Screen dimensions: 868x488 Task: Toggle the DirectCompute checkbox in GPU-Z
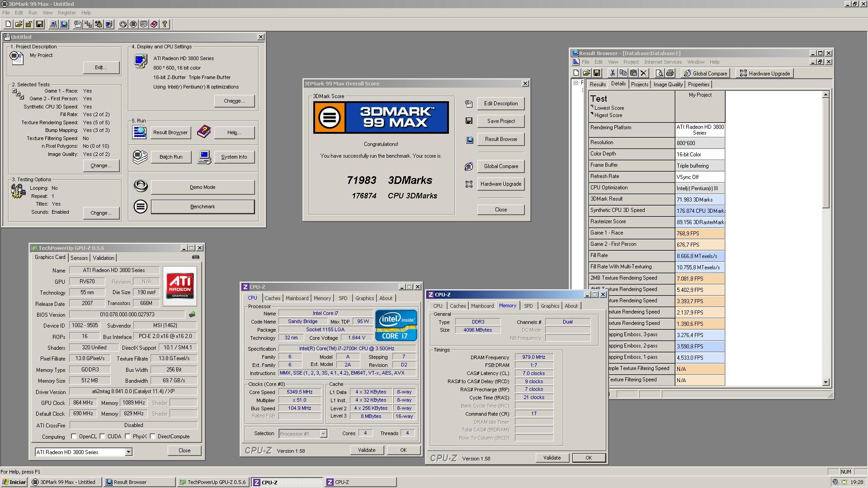(x=153, y=436)
